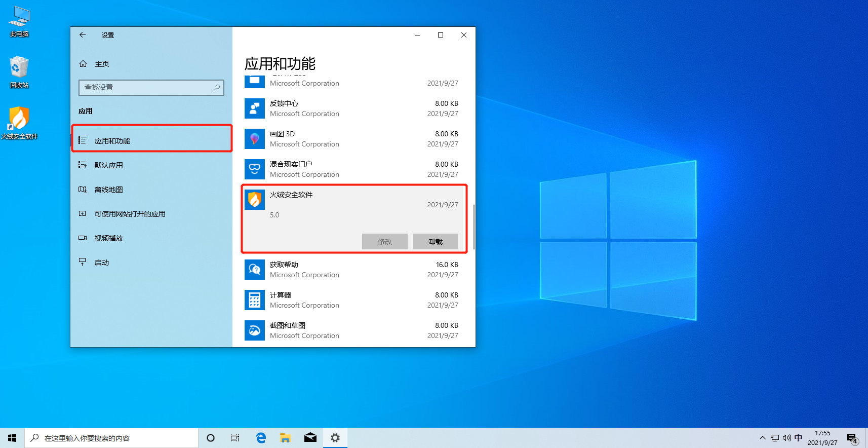The height and width of the screenshot is (448, 868).
Task: Minimize the Settings window
Action: tap(417, 35)
